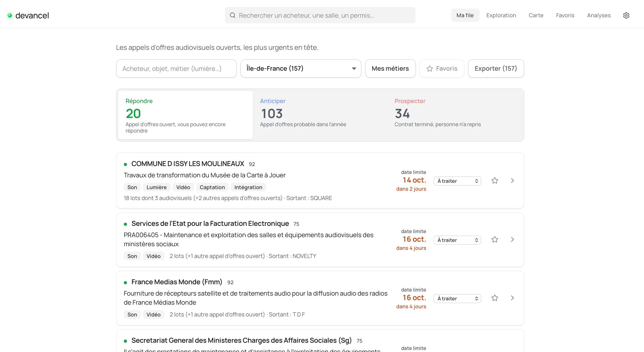644x352 pixels.
Task: Change status dropdown for France Medias Monde
Action: [x=457, y=299]
